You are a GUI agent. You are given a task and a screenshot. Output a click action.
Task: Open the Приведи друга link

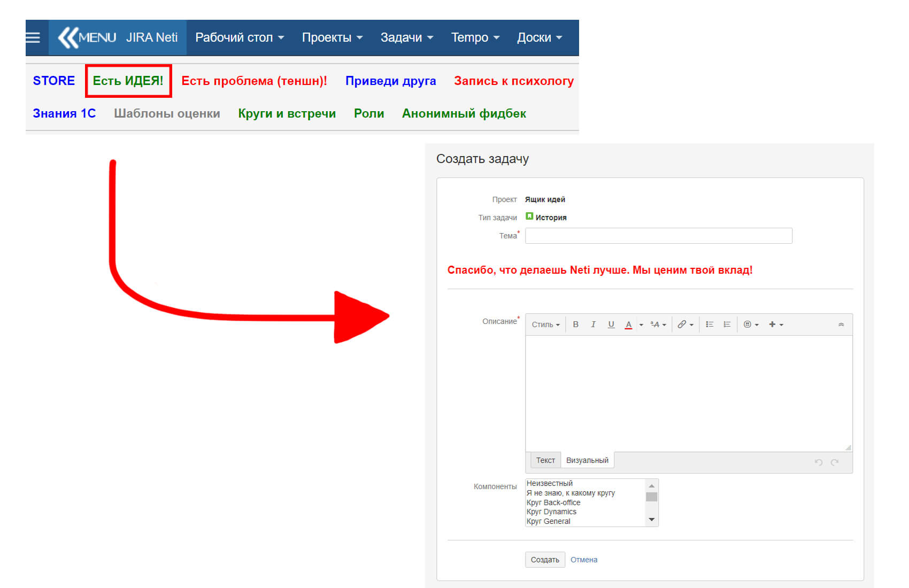click(390, 81)
